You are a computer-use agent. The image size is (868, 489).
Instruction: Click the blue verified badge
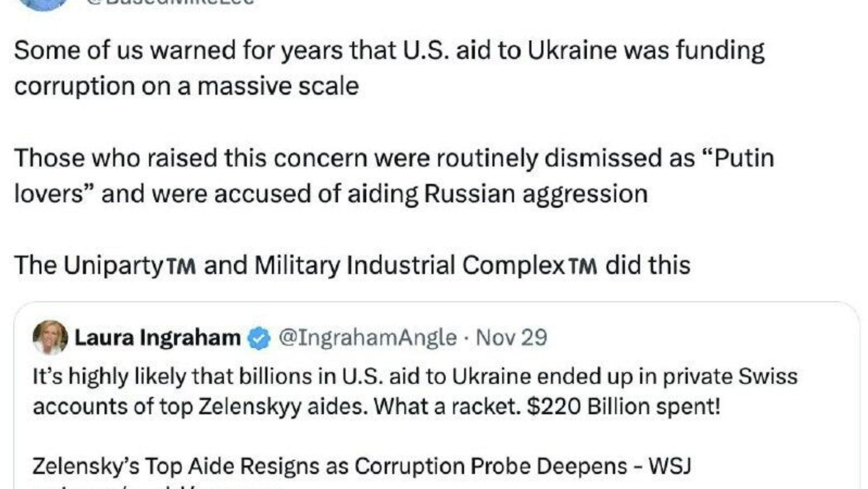click(259, 338)
